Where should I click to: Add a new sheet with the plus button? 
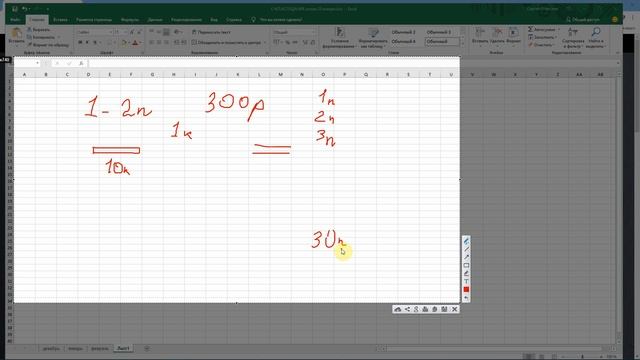point(147,349)
